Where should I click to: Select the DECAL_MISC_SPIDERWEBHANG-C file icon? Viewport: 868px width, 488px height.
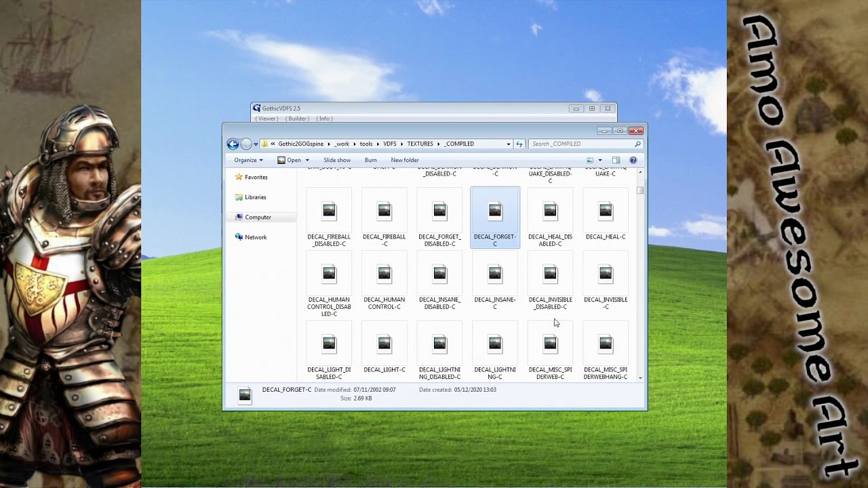pos(606,344)
